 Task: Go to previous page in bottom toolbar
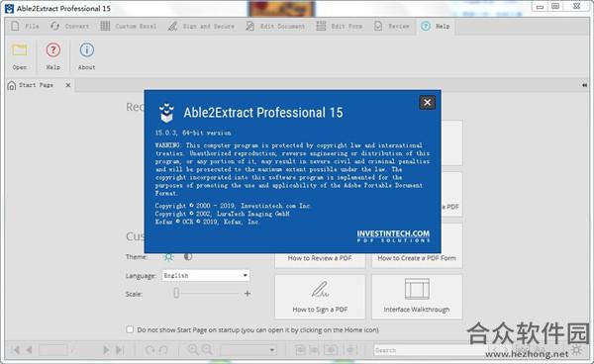pos(29,350)
